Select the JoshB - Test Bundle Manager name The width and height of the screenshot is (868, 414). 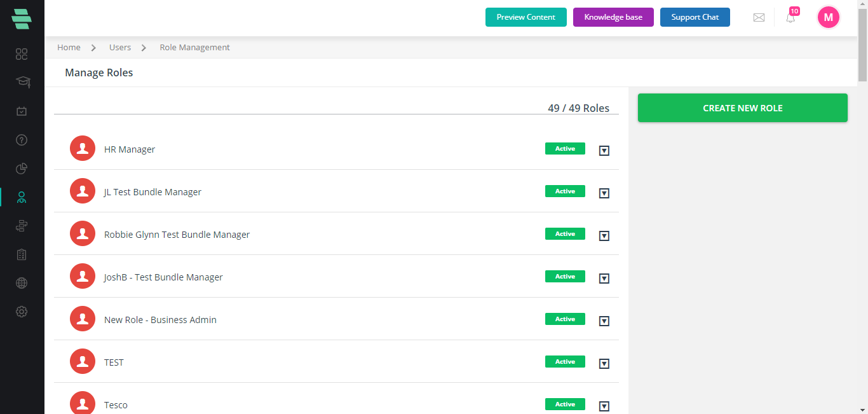163,277
